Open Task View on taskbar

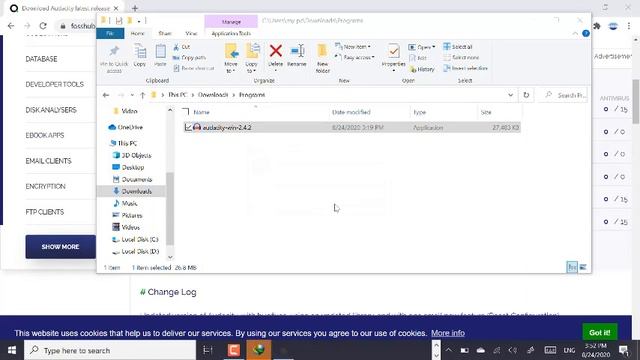[x=208, y=350]
